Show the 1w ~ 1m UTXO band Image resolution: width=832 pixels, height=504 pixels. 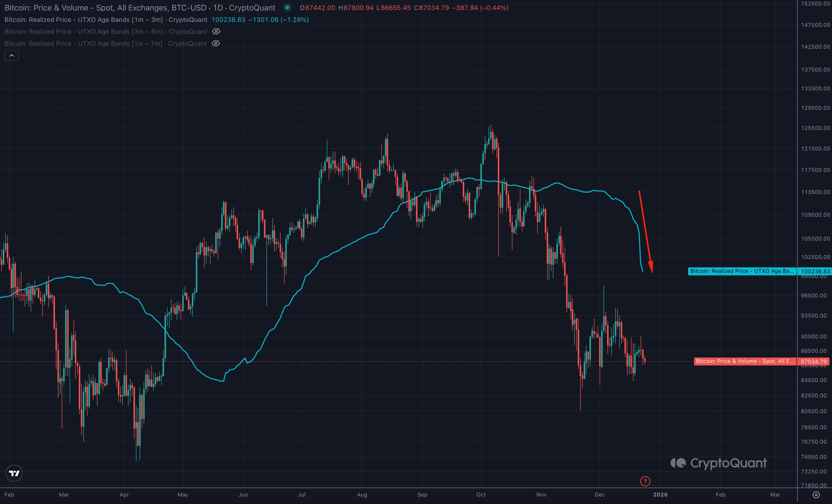(215, 43)
